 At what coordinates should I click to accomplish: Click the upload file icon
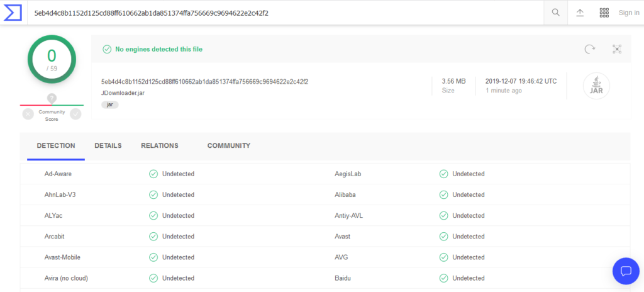(580, 13)
